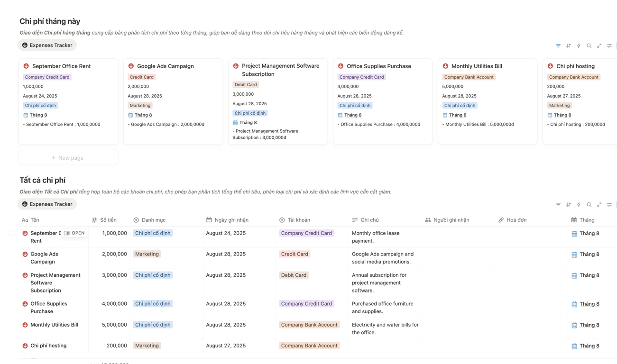Open view settings icon for Tất cả chi phí table
The width and height of the screenshot is (617, 364).
point(609,205)
